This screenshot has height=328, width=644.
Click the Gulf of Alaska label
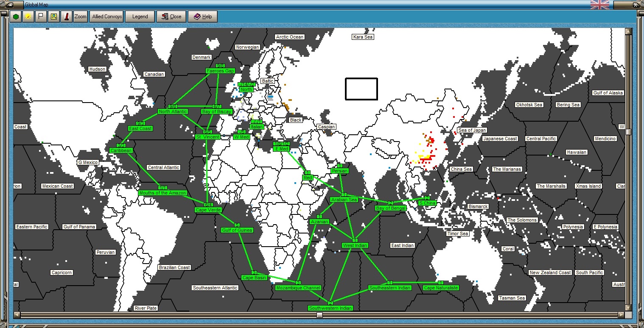(608, 93)
